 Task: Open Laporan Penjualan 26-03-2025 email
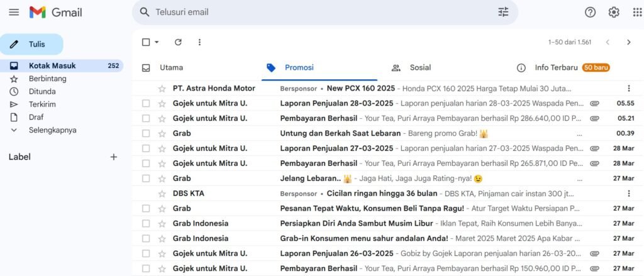coord(388,253)
